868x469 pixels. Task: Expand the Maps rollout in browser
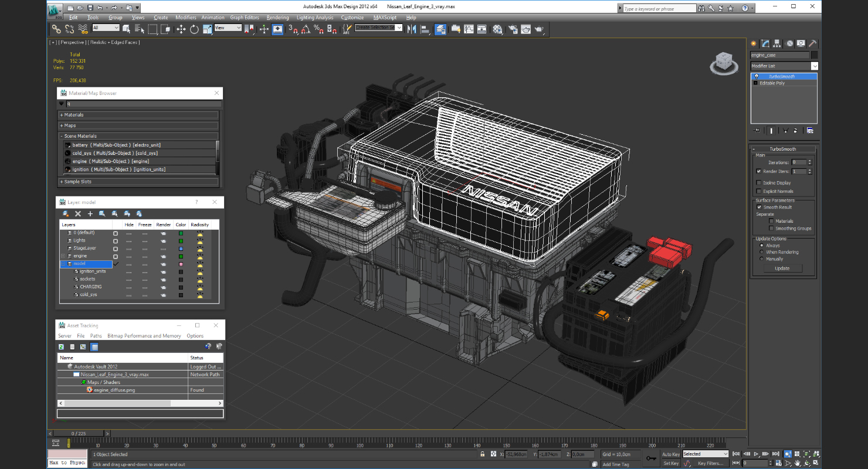pos(139,125)
